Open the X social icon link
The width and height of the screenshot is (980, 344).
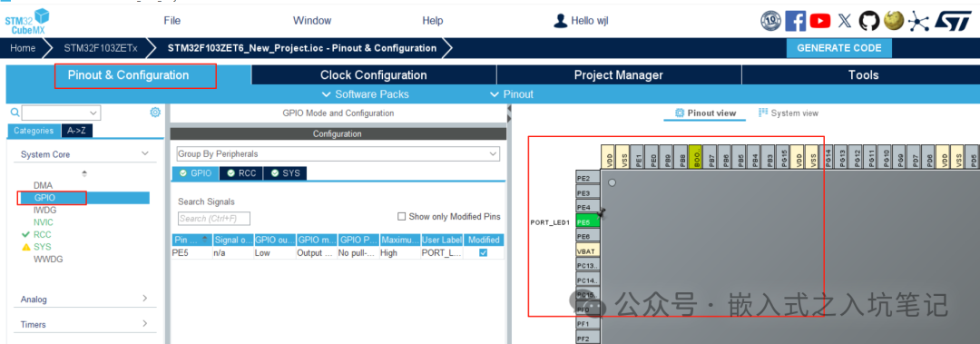(845, 21)
